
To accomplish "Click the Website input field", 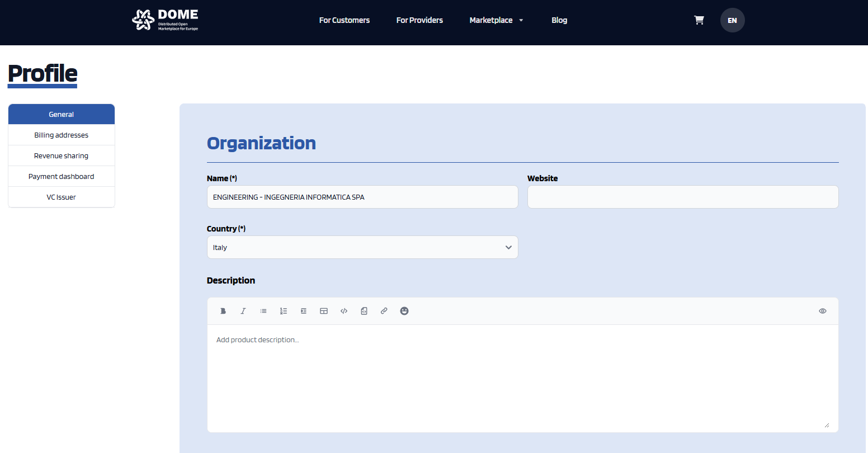I will [x=683, y=197].
